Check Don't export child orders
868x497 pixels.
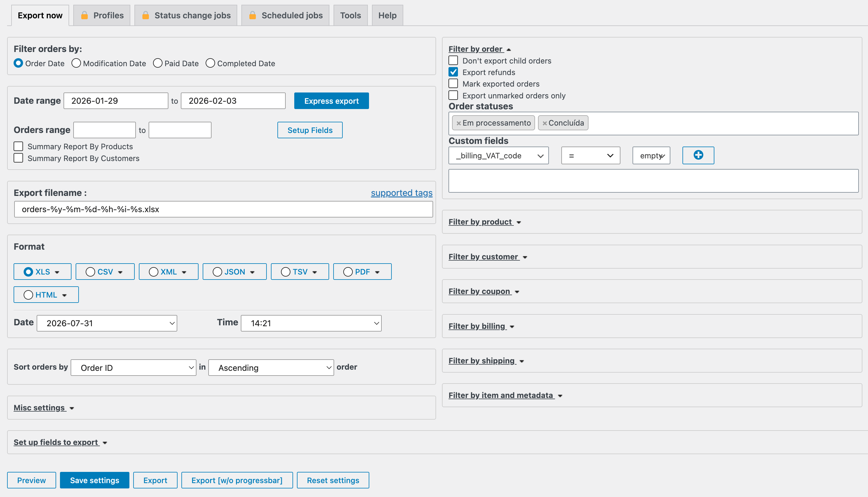click(453, 60)
